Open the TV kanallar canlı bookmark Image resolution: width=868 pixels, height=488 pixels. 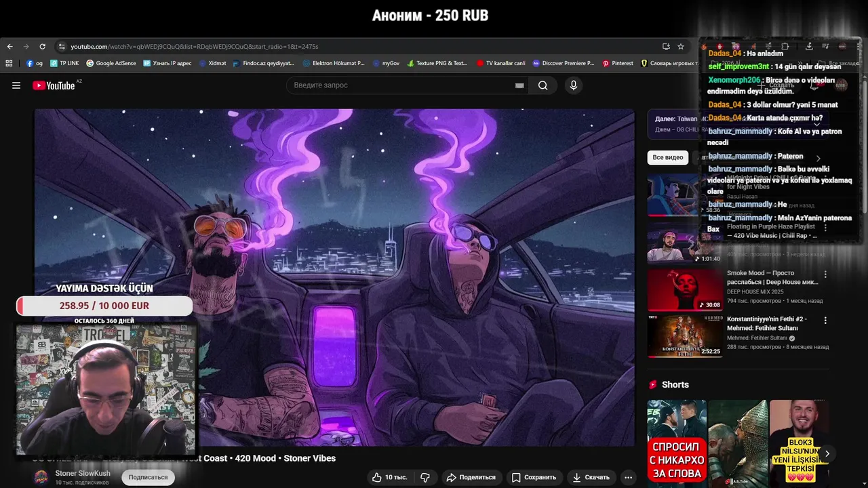point(501,63)
